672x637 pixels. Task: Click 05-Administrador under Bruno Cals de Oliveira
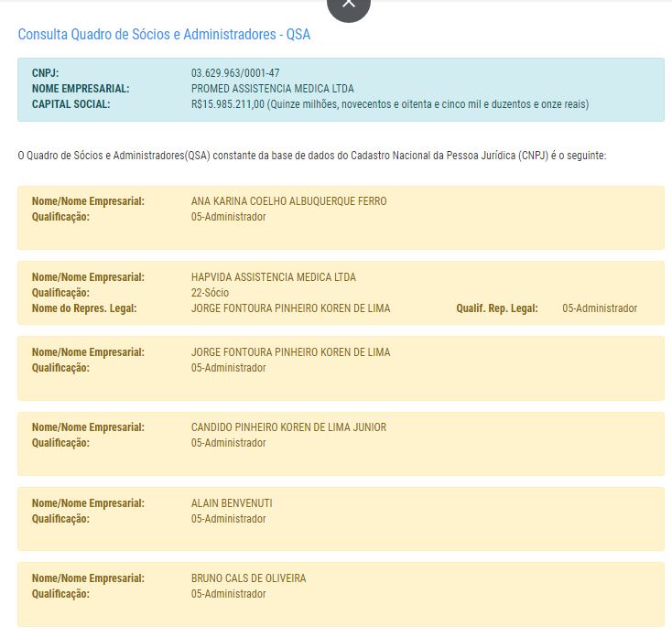[x=228, y=594]
